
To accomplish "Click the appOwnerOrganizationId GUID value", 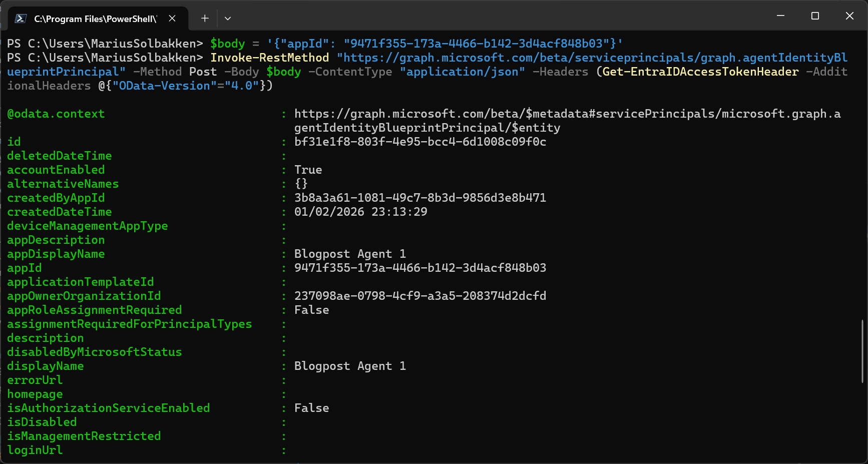I will [420, 296].
